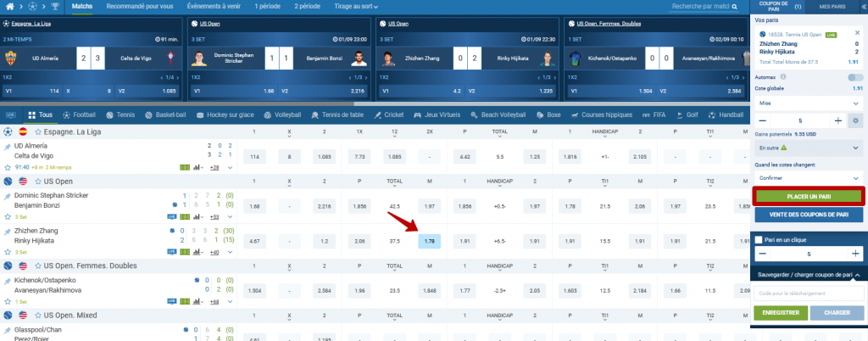This screenshot has height=341, width=868.
Task: Open bet slip settings gear
Action: click(856, 120)
